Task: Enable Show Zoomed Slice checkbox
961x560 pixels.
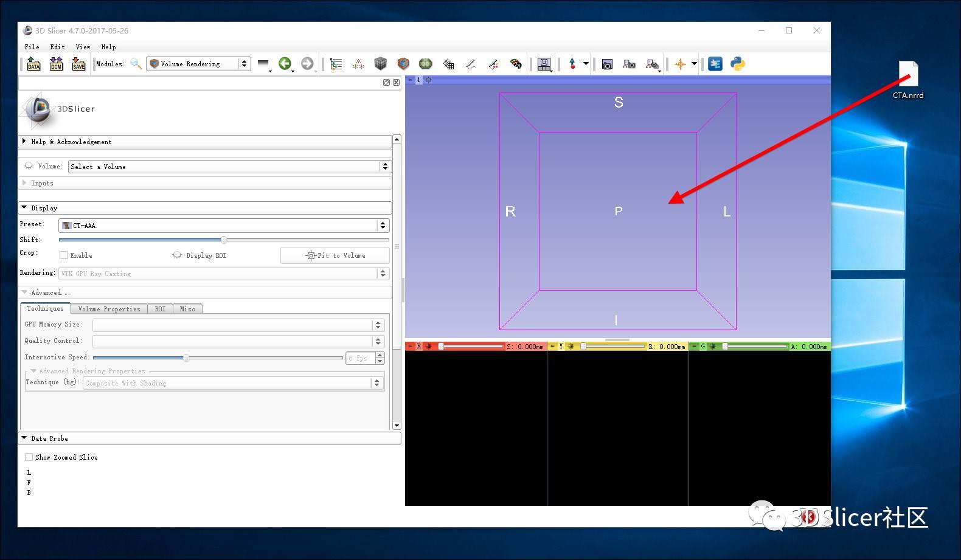Action: (x=29, y=457)
